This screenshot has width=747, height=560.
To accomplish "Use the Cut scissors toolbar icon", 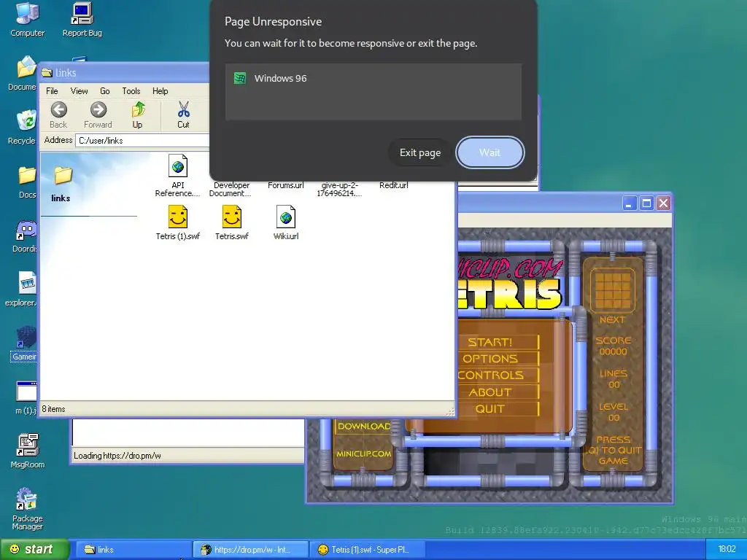I will click(183, 115).
